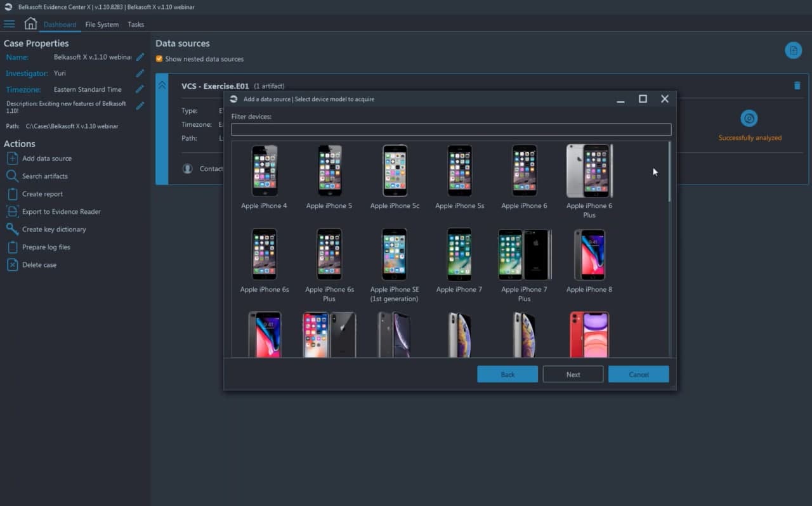
Task: Maximize the Add a data source dialog
Action: (x=643, y=99)
